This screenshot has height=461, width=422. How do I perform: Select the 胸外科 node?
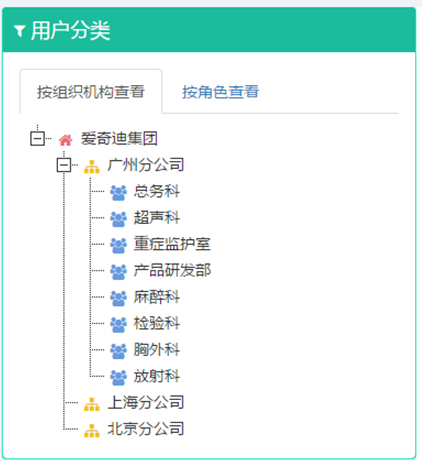click(157, 349)
